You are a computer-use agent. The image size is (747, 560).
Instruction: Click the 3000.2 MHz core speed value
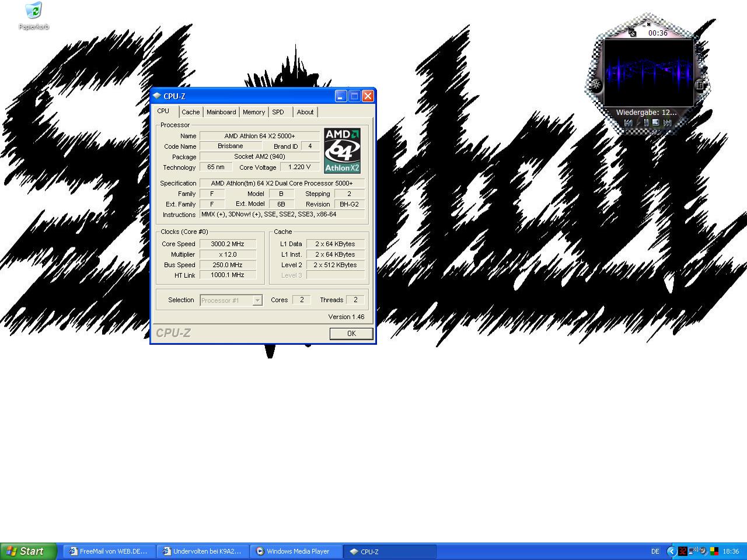pyautogui.click(x=228, y=244)
